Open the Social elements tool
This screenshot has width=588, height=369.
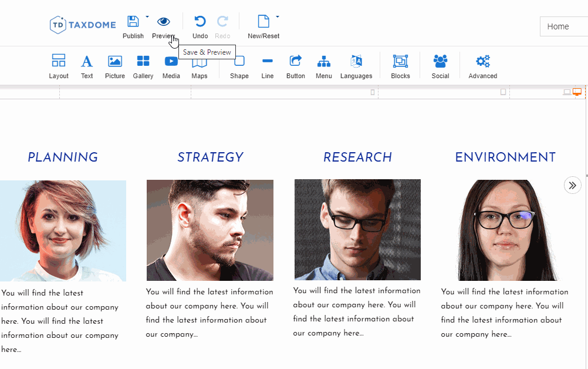pyautogui.click(x=440, y=66)
